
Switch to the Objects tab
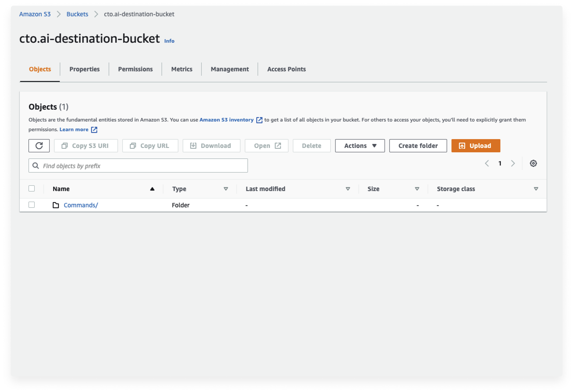tap(40, 69)
